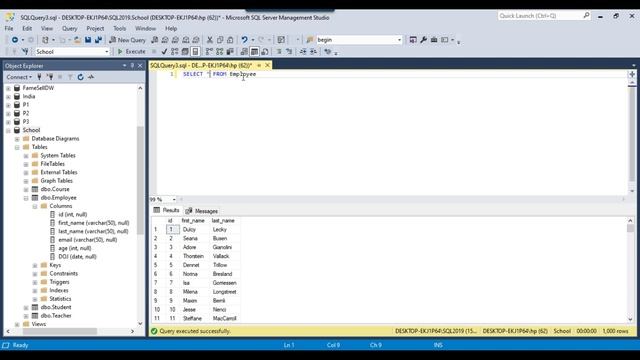Click the Disconnect plug icon in Object Explorer
This screenshot has width=640, height=360.
50,77
